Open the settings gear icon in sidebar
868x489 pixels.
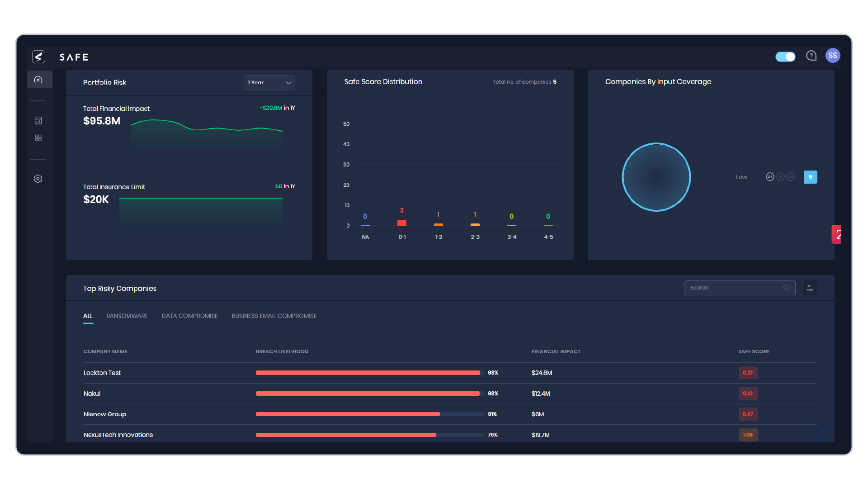pyautogui.click(x=38, y=179)
